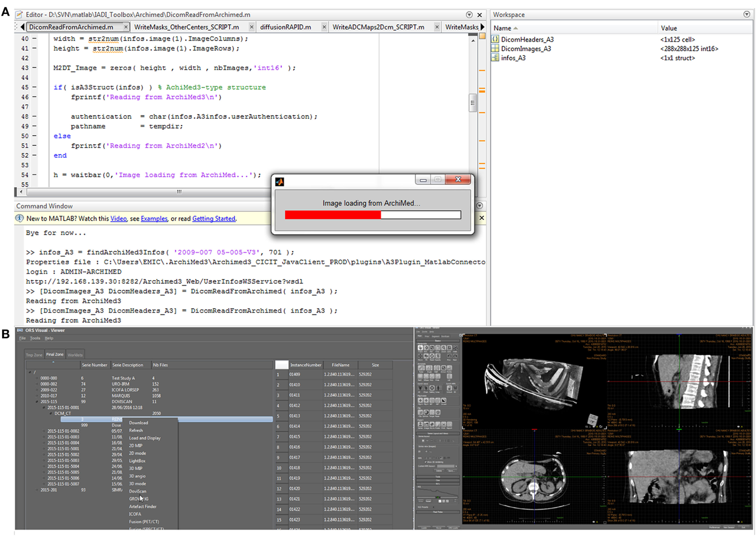
Task: Collapse the 2015-115 study tree node
Action: tap(37, 402)
